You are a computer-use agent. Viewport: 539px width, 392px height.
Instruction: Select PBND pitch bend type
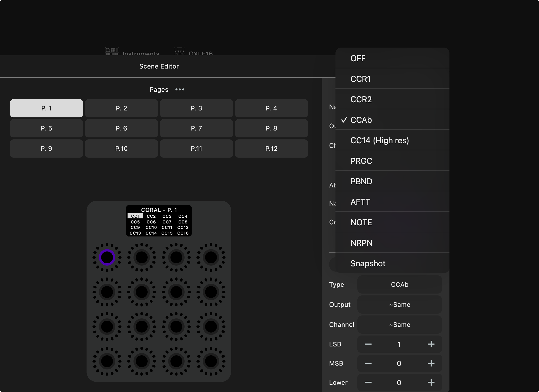pyautogui.click(x=361, y=181)
